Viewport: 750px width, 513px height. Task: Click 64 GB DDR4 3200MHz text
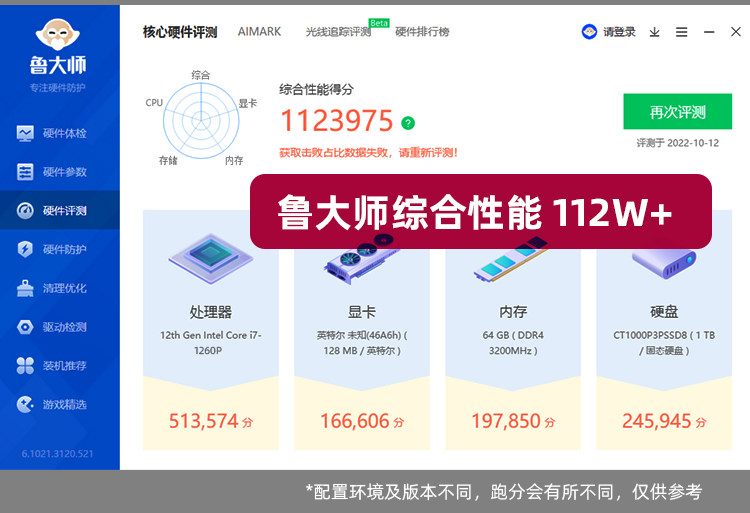click(513, 343)
